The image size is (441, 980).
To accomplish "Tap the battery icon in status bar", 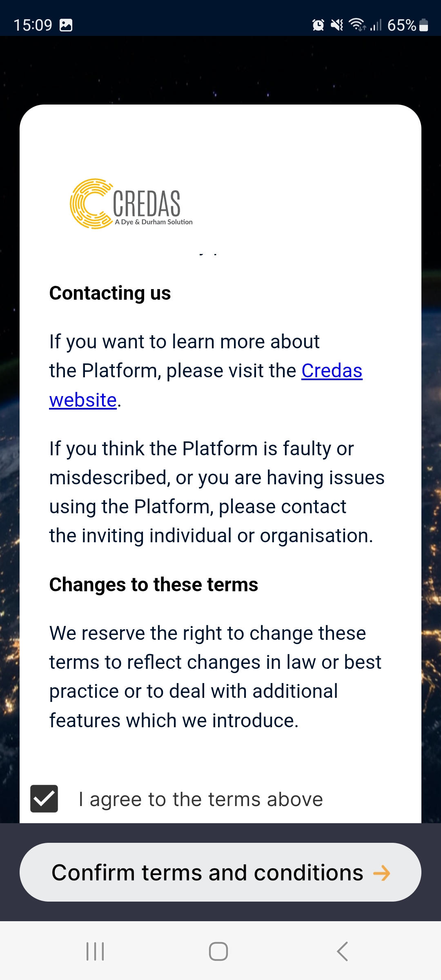I will point(424,25).
